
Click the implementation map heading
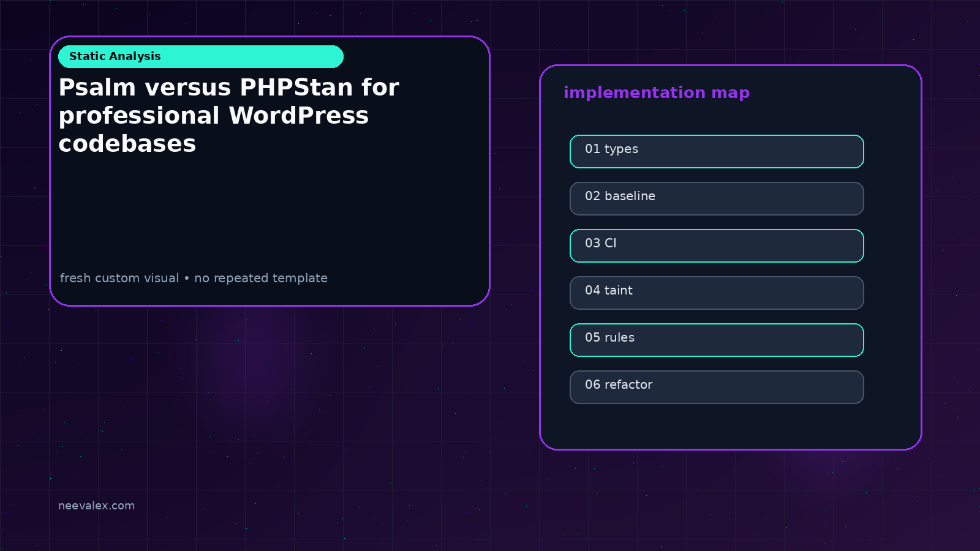click(657, 92)
